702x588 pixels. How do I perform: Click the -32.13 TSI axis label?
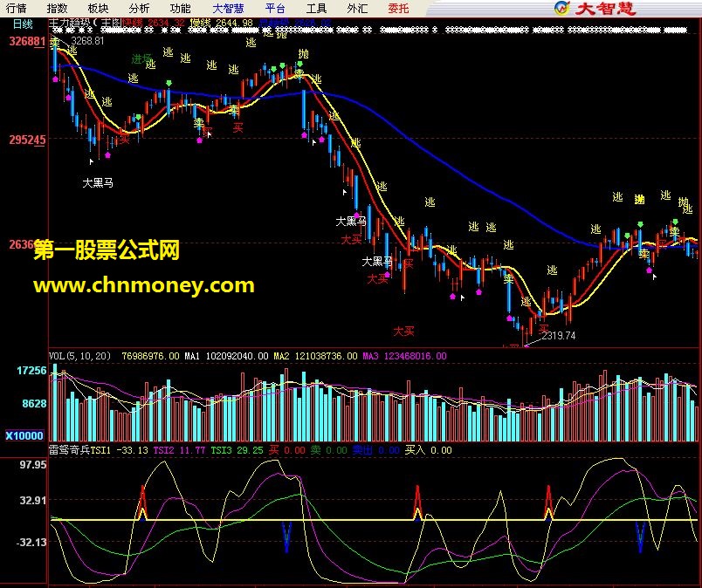31,543
